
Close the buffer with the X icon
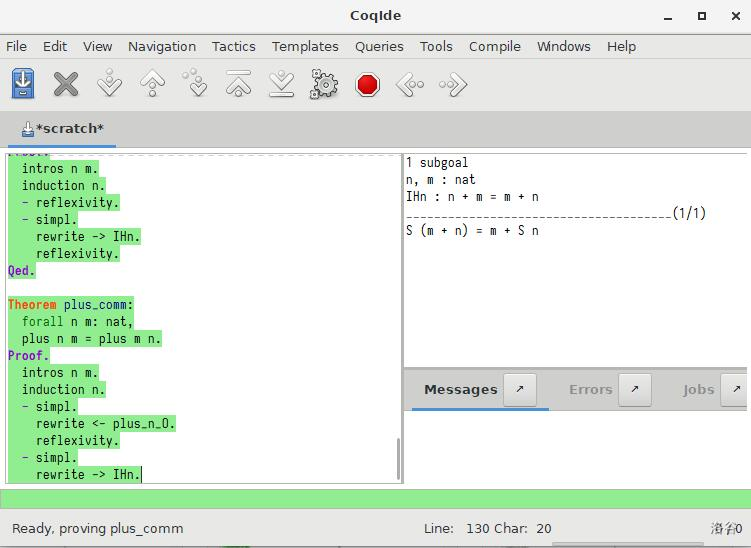(66, 85)
